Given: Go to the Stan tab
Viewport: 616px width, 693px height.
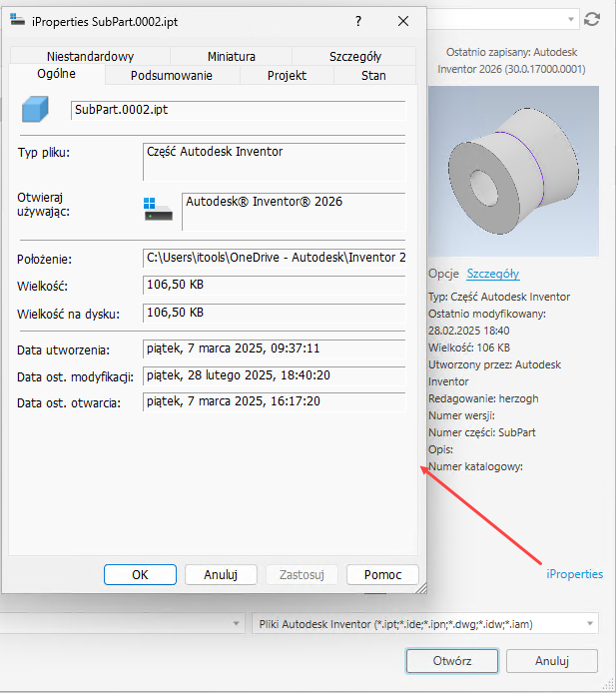Looking at the screenshot, I should point(373,75).
